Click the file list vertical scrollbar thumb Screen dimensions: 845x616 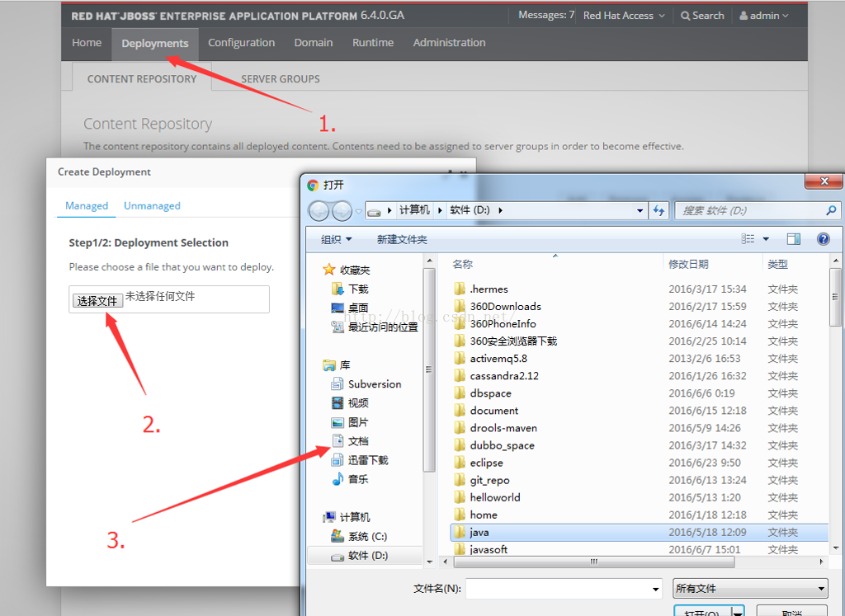pyautogui.click(x=835, y=297)
